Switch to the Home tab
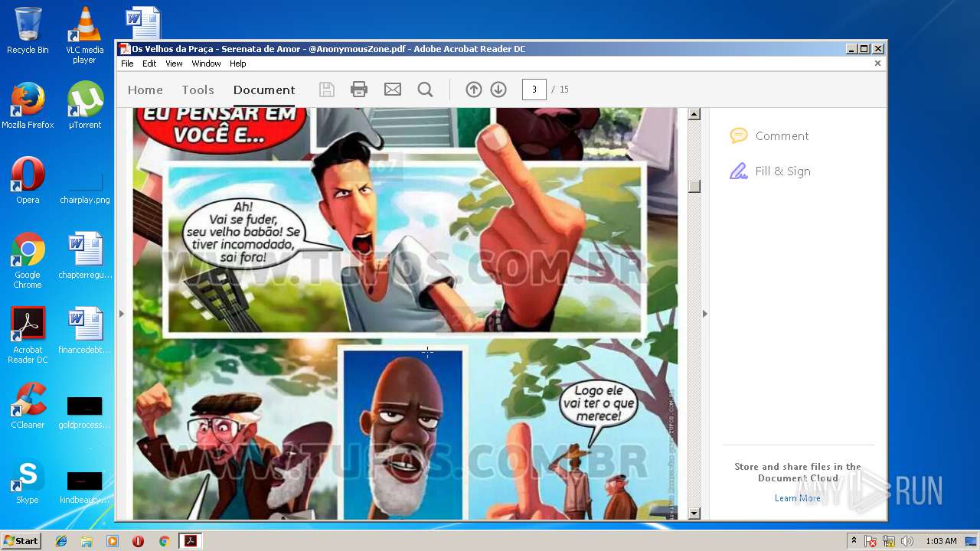This screenshot has height=551, width=980. point(145,90)
